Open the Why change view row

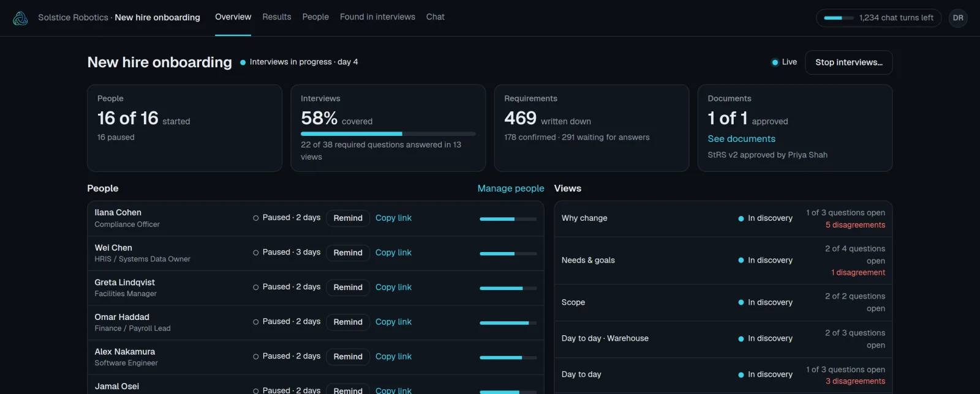tap(723, 218)
